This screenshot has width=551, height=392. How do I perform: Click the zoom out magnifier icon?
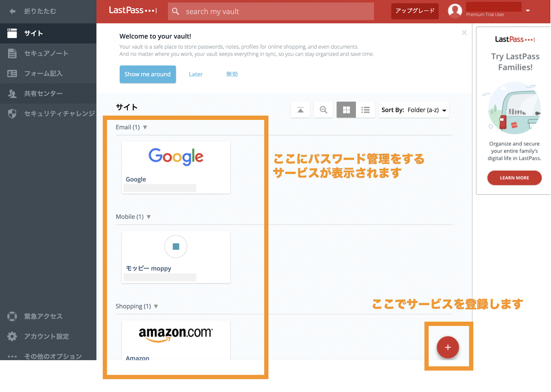(323, 110)
